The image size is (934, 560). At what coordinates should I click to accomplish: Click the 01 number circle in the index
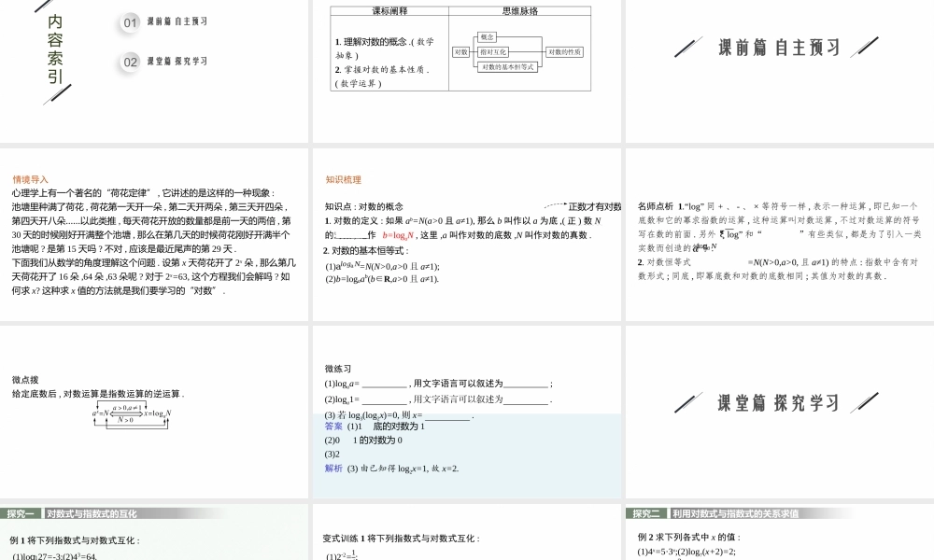[130, 22]
